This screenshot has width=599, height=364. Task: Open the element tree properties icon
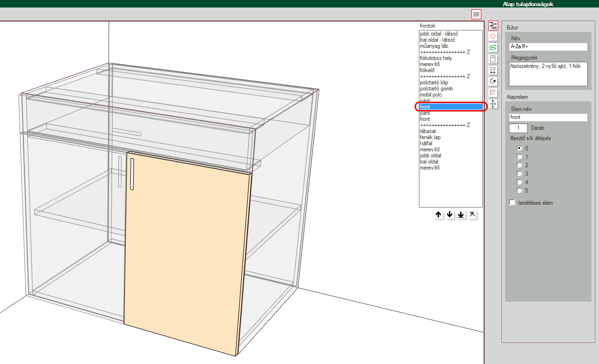coord(493,25)
